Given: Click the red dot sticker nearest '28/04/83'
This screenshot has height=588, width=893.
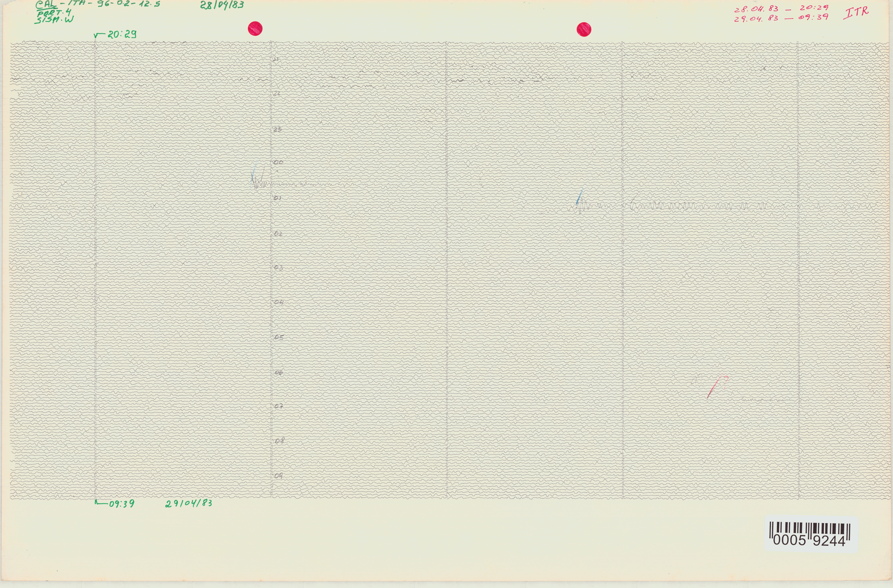Looking at the screenshot, I should [255, 29].
